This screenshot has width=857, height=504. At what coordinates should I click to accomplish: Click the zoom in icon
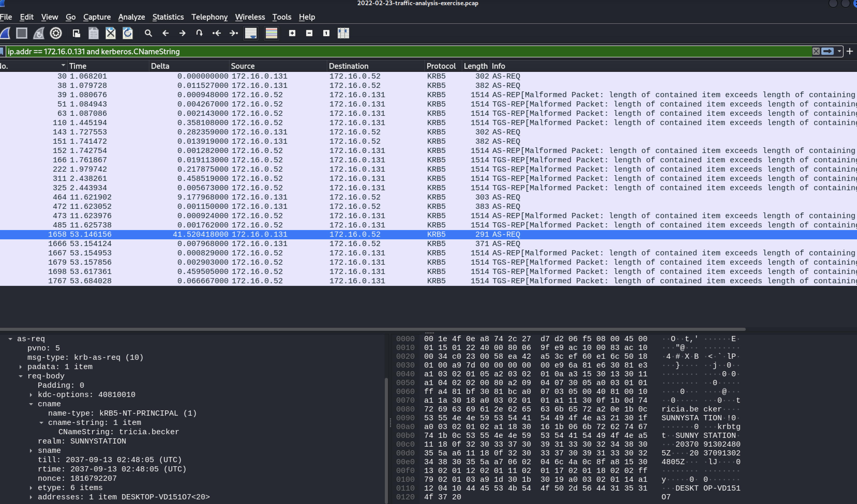[x=292, y=33]
